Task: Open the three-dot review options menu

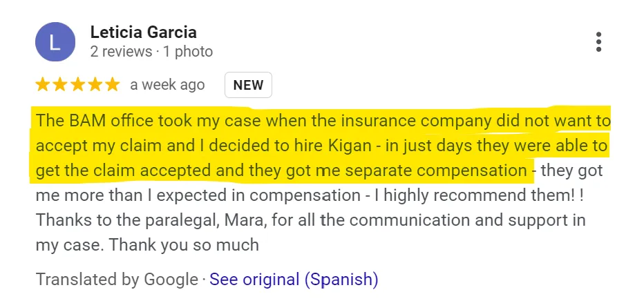Action: pyautogui.click(x=598, y=42)
